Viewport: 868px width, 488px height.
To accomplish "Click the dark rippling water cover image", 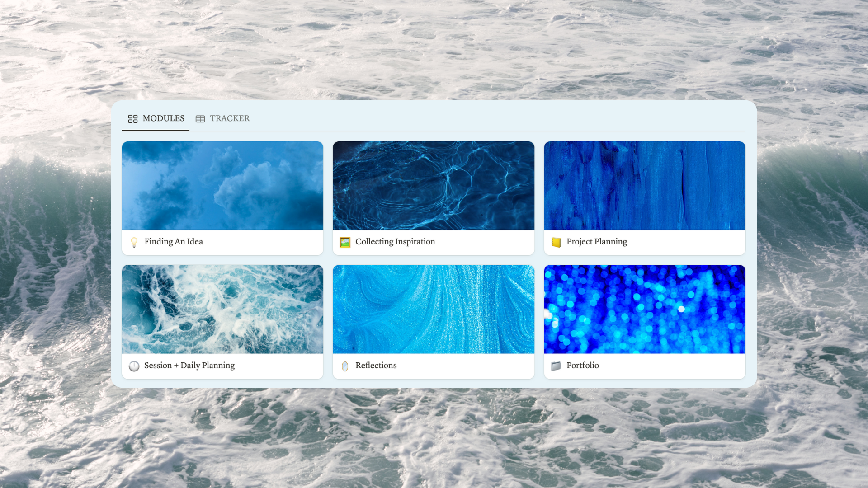I will pos(433,185).
